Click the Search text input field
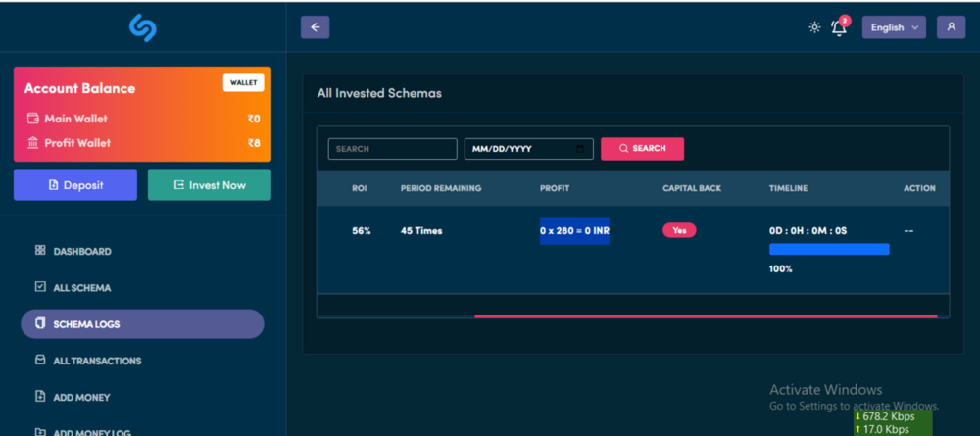The image size is (980, 436). point(392,149)
